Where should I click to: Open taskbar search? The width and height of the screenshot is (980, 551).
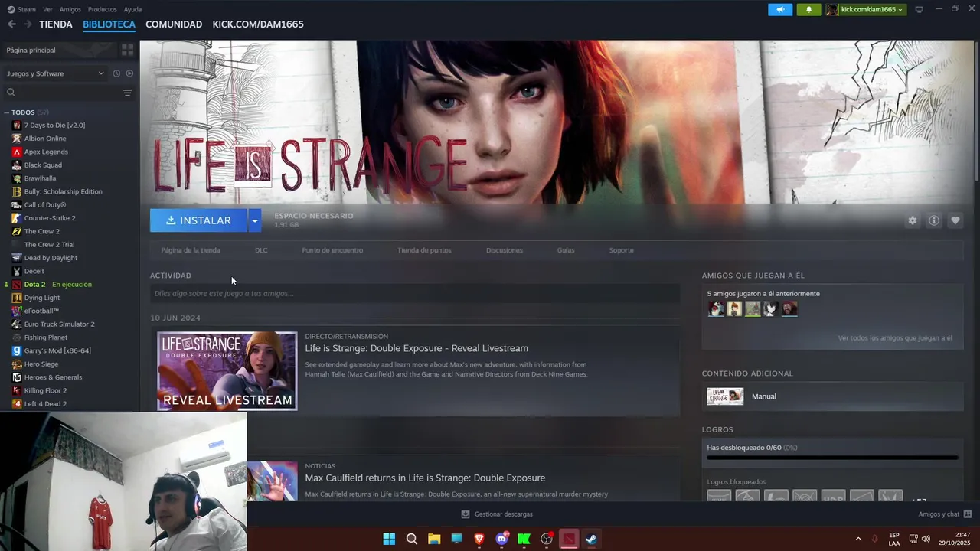(412, 539)
